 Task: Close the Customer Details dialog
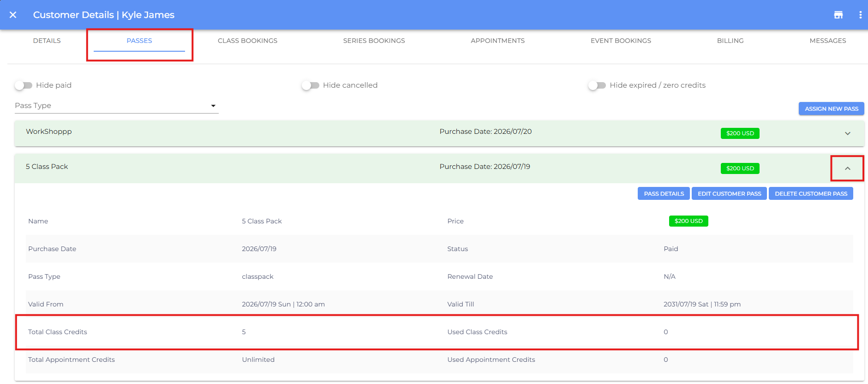click(13, 15)
